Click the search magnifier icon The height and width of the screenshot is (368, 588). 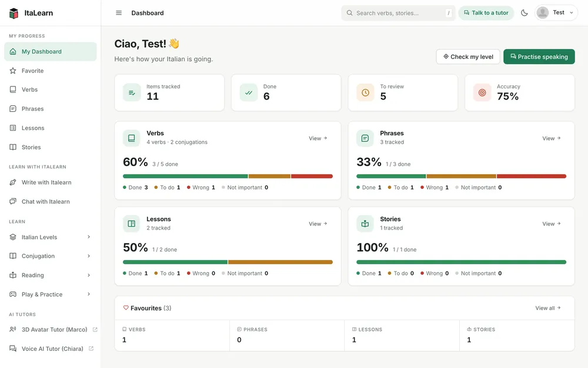[349, 13]
